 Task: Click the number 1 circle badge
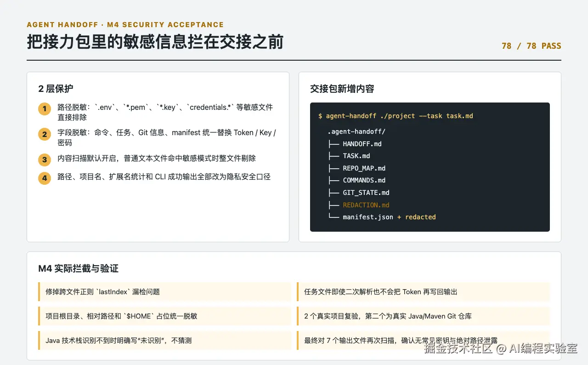(x=44, y=109)
